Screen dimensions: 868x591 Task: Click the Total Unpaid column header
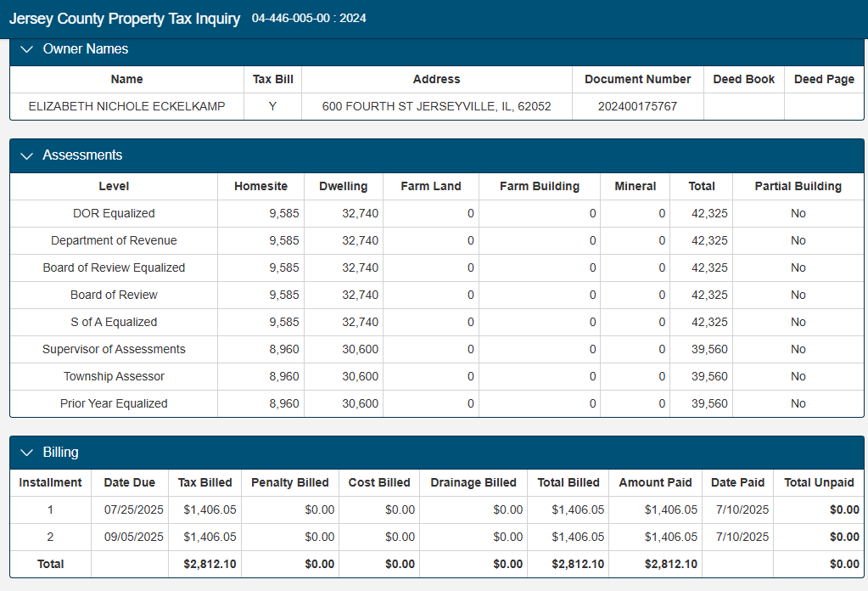[x=819, y=482]
